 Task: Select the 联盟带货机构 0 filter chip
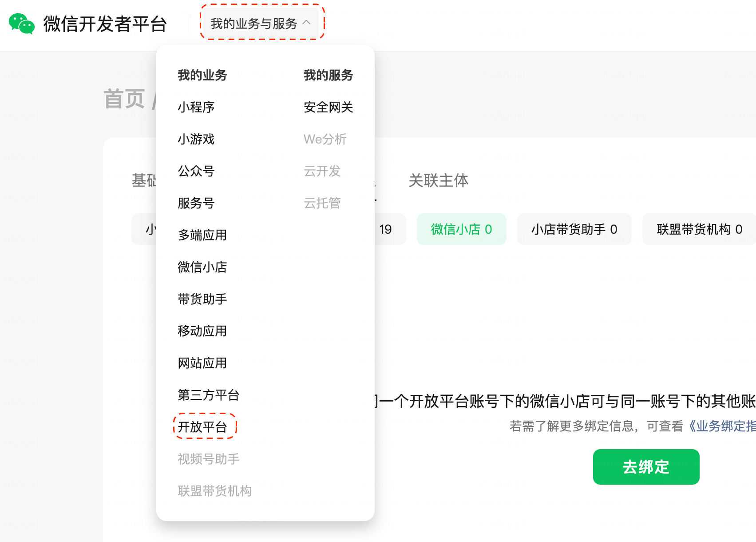coord(699,229)
